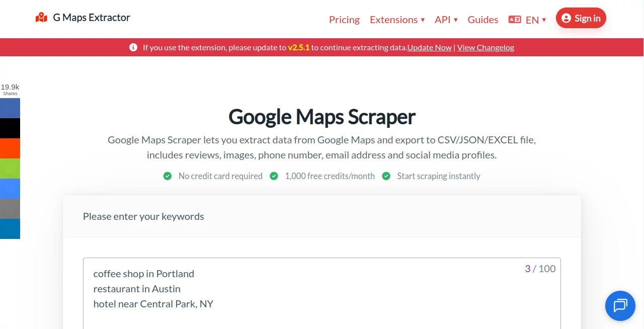This screenshot has width=644, height=329.
Task: Share via the green share button
Action: (10, 169)
